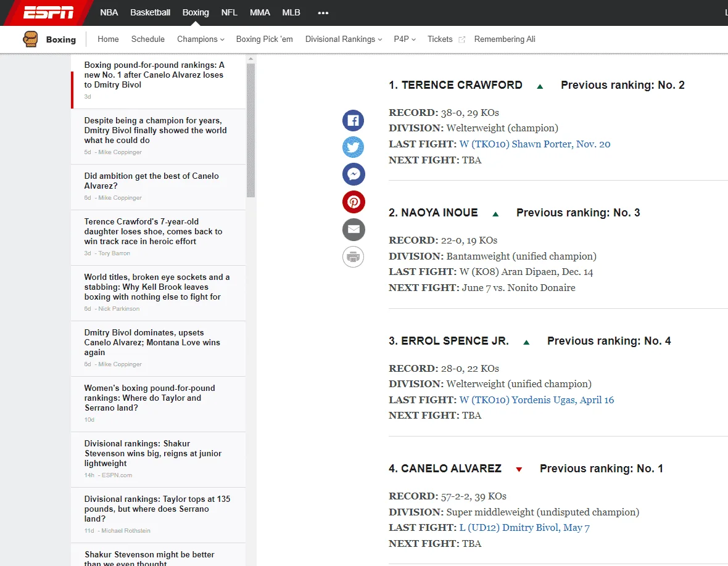Open Women's boxing pound-for-pound article
Viewport: 728px width, 566px height.
pos(149,398)
